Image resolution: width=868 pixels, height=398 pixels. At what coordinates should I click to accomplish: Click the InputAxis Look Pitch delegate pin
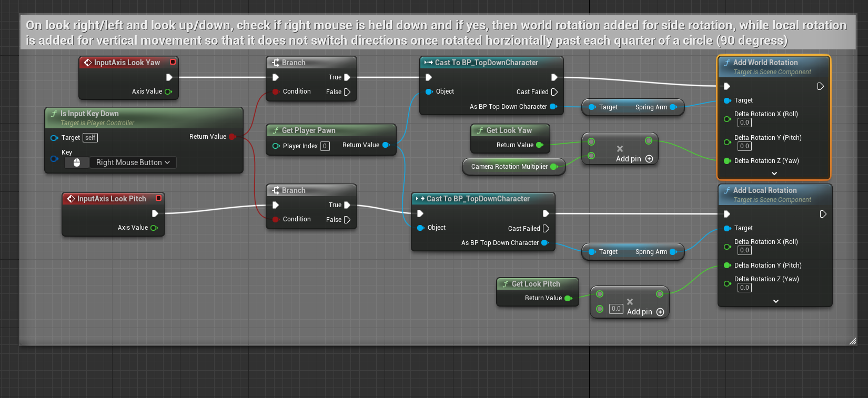pyautogui.click(x=158, y=198)
